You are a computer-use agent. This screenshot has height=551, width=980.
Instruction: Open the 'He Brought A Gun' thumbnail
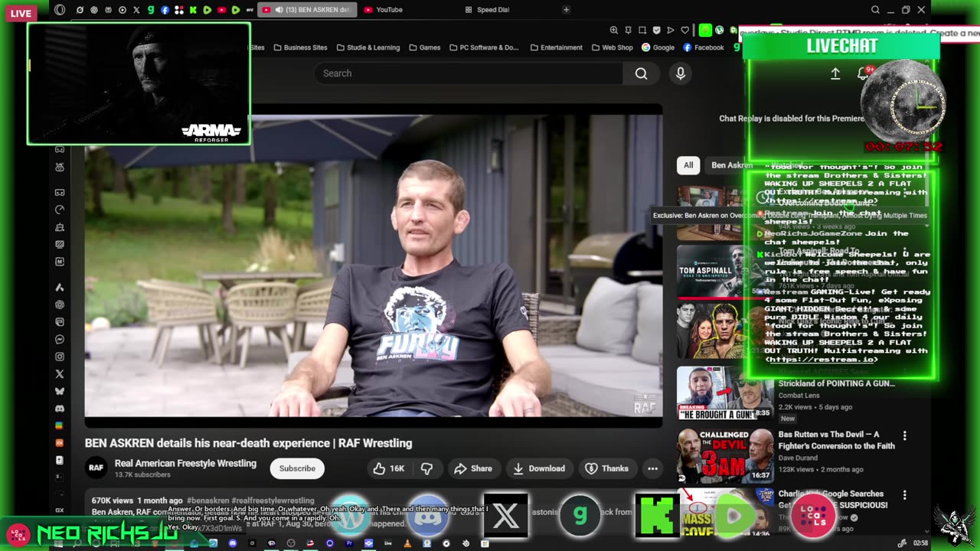[x=725, y=393]
